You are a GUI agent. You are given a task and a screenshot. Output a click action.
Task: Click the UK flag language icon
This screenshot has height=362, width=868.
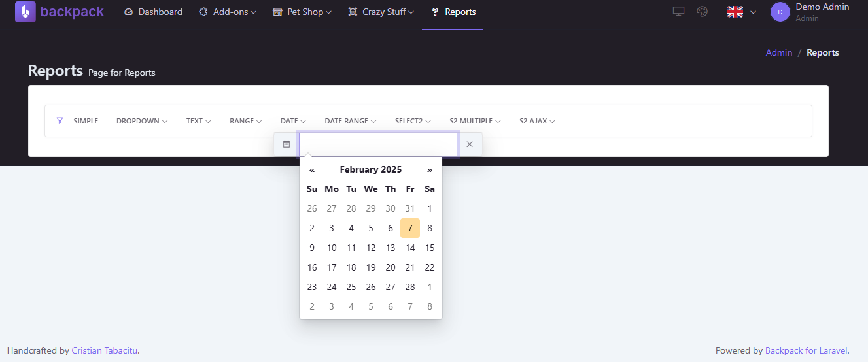coord(735,12)
